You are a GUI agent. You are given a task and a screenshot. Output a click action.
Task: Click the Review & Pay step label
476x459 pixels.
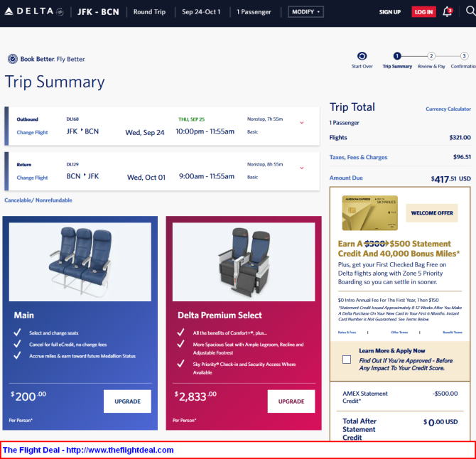[431, 66]
